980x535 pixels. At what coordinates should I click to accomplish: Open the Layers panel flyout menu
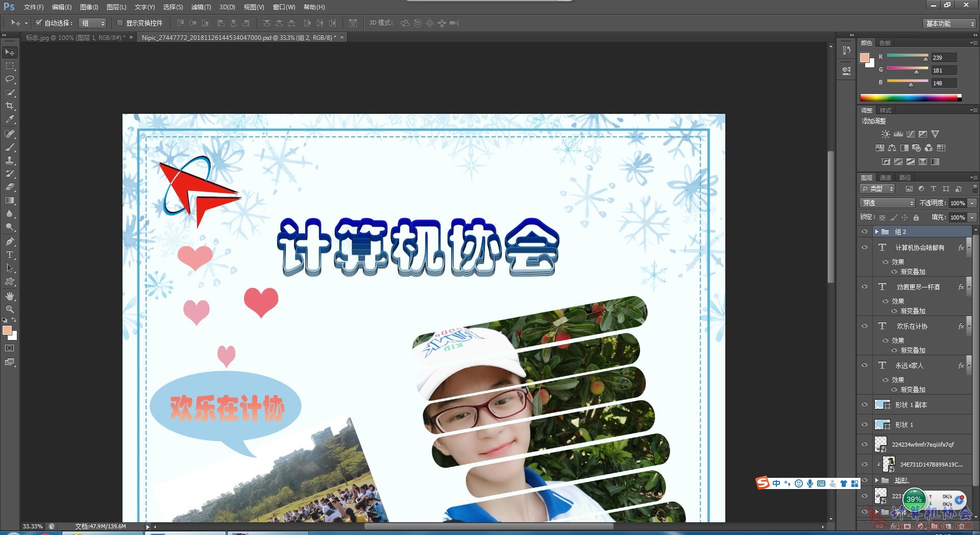point(973,178)
